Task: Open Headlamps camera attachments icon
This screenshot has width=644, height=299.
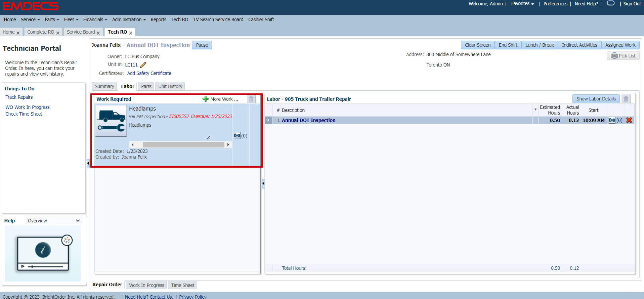Action: 237,136
